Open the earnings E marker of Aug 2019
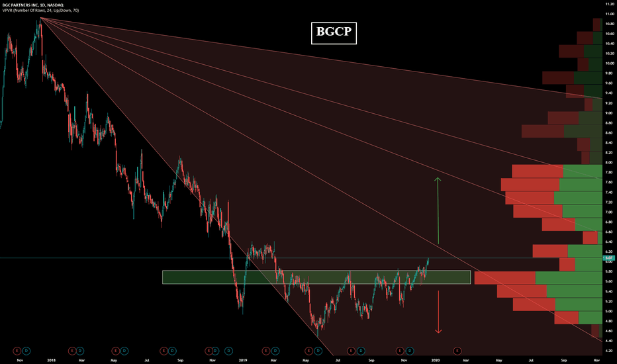The image size is (617, 364). (351, 351)
